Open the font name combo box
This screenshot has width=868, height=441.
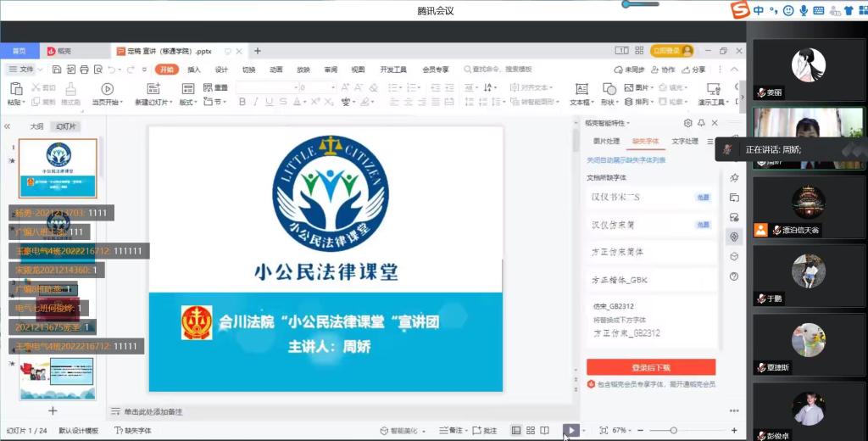tap(265, 87)
